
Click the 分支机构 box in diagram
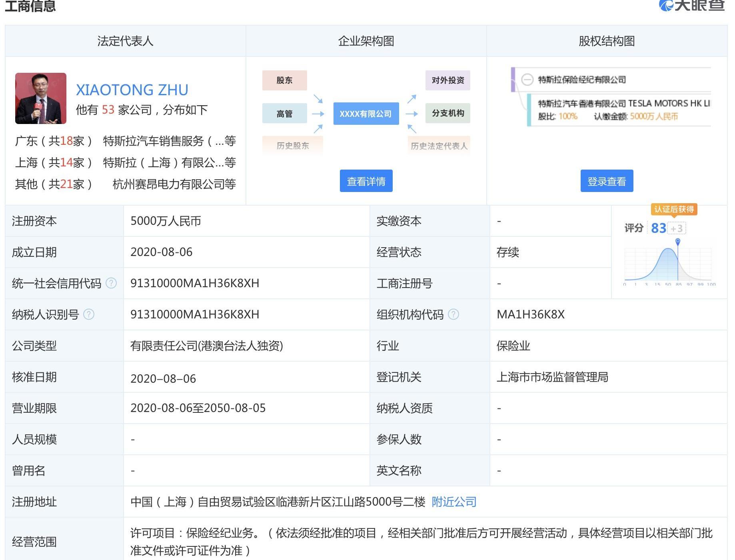(448, 113)
